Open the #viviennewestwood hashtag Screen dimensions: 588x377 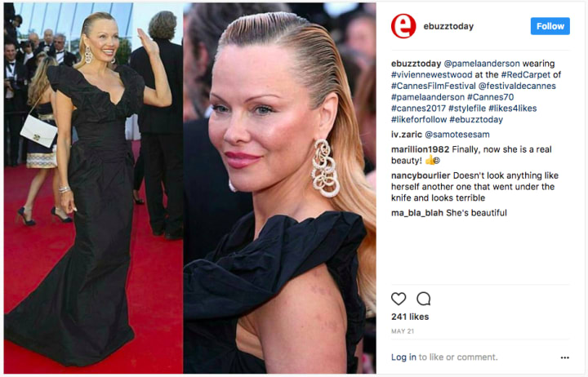tap(432, 74)
